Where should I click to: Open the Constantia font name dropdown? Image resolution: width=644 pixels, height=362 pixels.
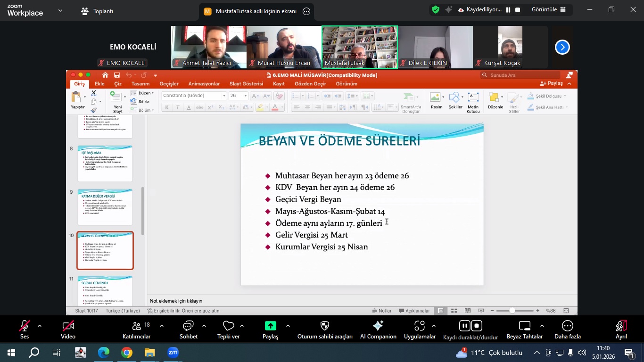tap(224, 96)
